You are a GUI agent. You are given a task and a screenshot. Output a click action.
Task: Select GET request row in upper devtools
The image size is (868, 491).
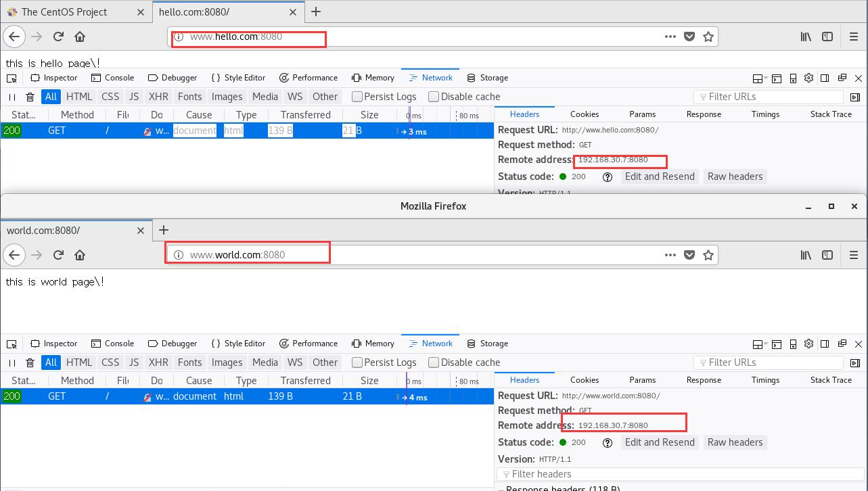[x=247, y=131]
